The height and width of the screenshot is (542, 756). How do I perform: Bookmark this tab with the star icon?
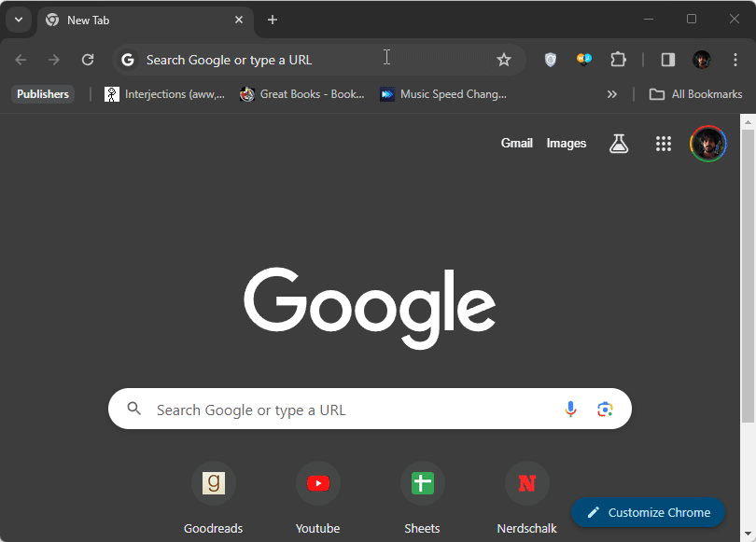pos(504,60)
